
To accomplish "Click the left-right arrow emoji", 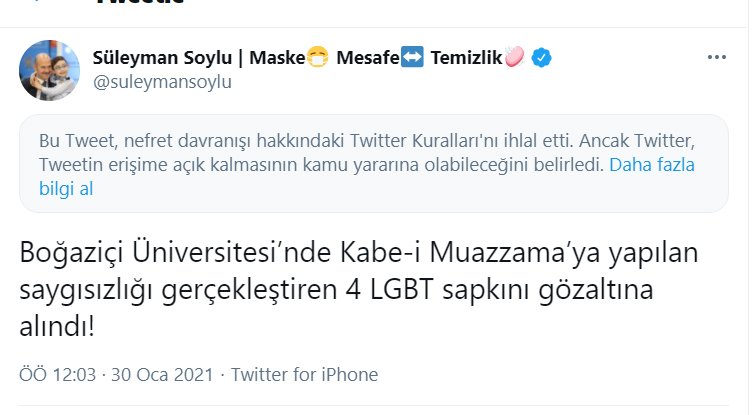I will (x=412, y=58).
